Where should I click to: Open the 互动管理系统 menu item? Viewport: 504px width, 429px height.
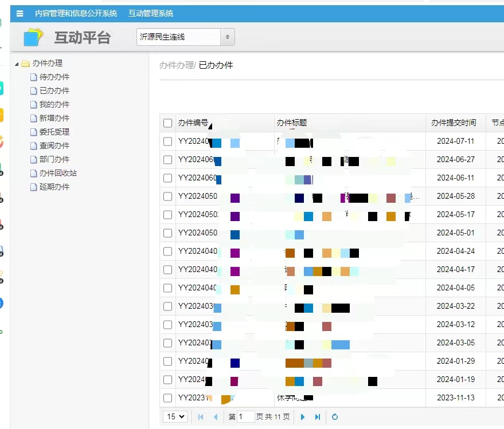[x=151, y=13]
